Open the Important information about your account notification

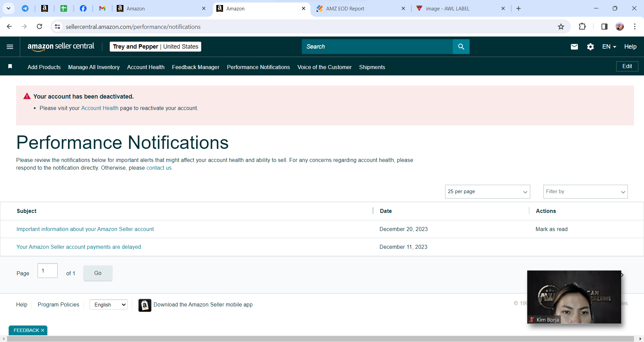(x=85, y=229)
